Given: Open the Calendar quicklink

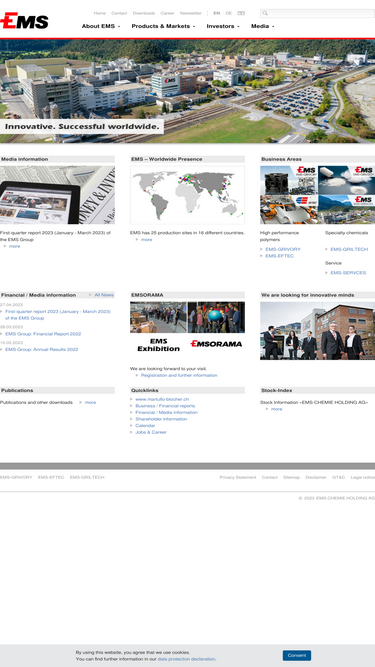Looking at the screenshot, I should click(145, 426).
